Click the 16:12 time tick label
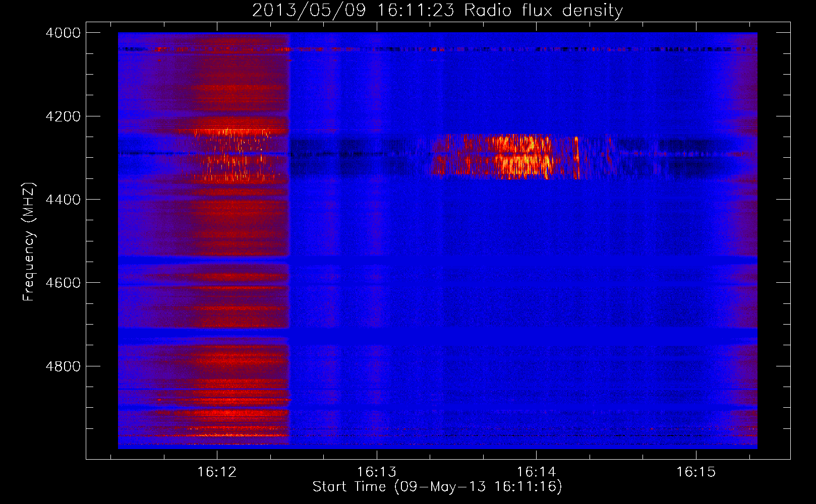Viewport: 816px width, 504px height. (x=217, y=472)
